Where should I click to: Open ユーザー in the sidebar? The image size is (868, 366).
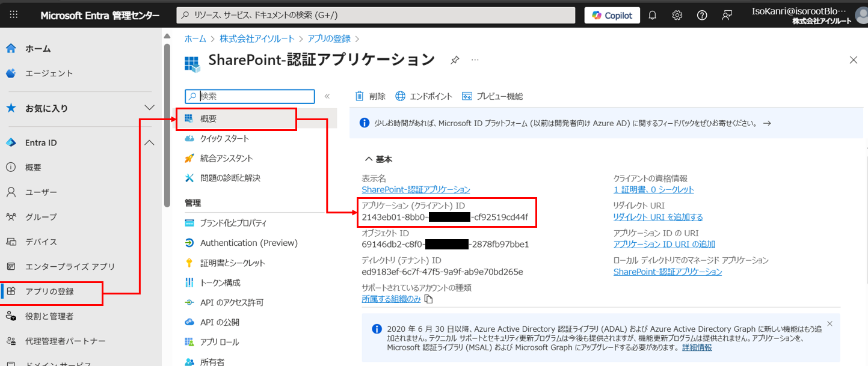(x=41, y=192)
